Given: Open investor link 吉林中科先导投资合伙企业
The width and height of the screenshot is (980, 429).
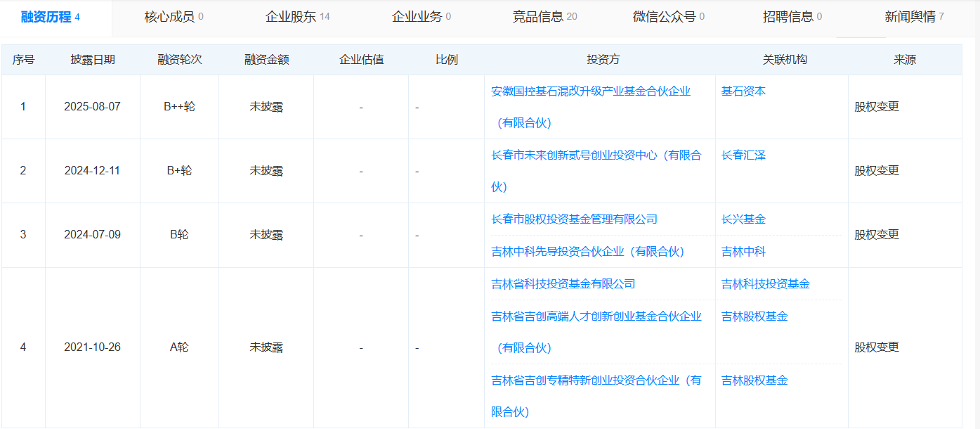Looking at the screenshot, I should point(588,252).
